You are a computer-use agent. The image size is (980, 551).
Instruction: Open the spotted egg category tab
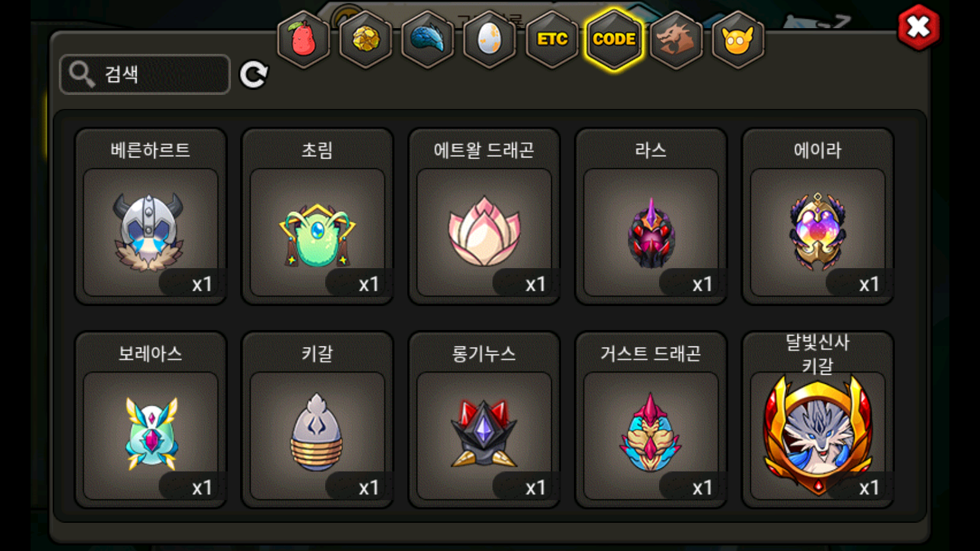point(489,40)
